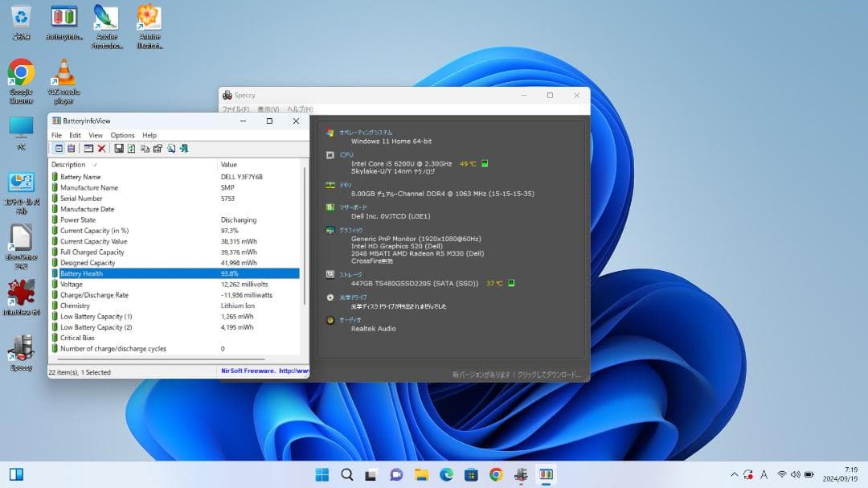
Task: Click the Save toolbar icon in BatteryInfoView
Action: (120, 148)
